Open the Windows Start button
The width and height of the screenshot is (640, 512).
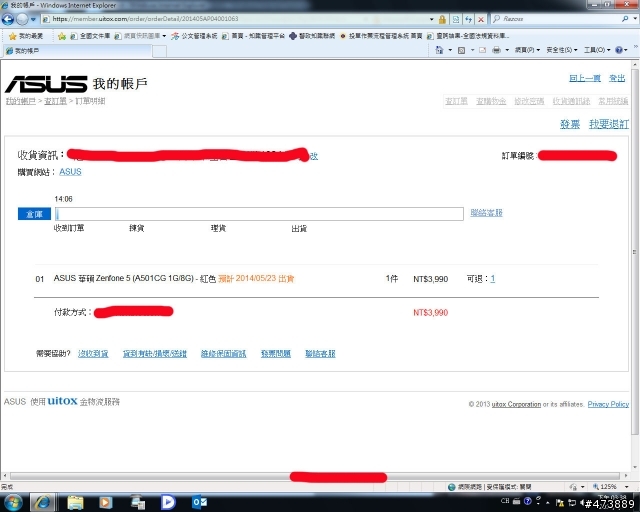[12, 503]
